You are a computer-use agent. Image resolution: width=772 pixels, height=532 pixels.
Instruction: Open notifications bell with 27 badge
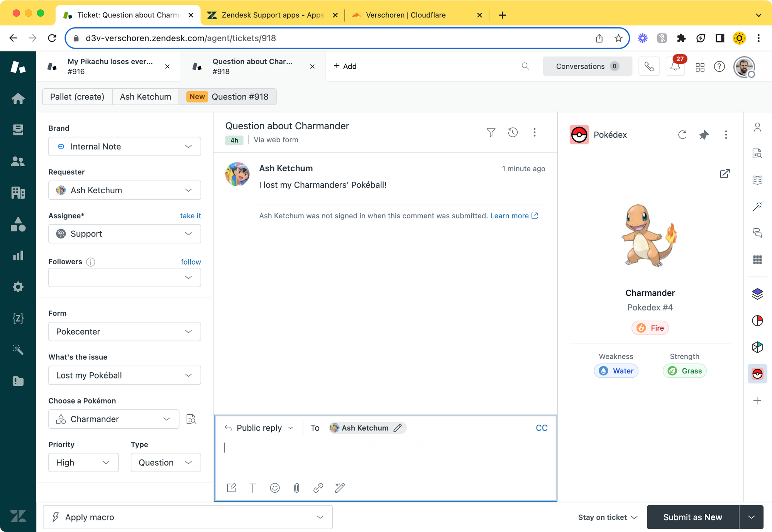tap(675, 66)
